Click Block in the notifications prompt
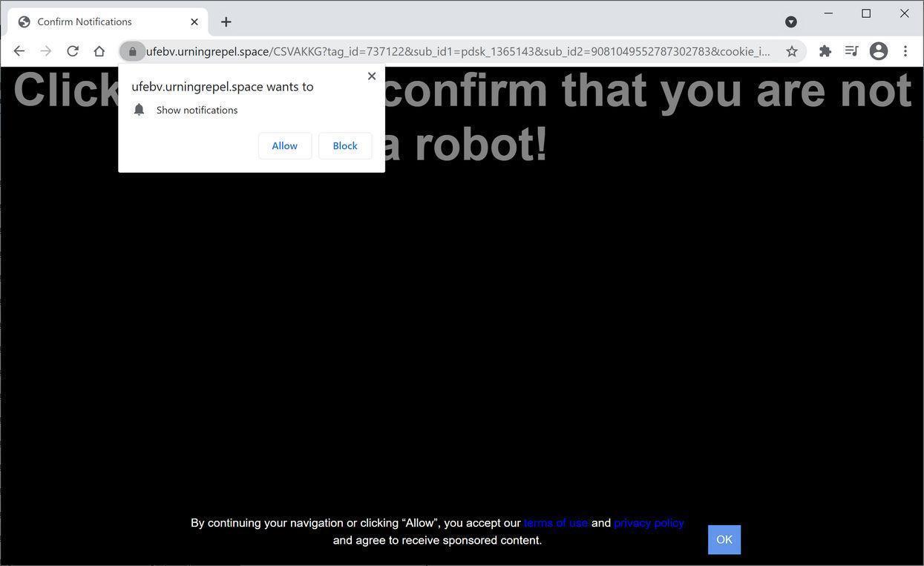924x566 pixels. coord(344,145)
